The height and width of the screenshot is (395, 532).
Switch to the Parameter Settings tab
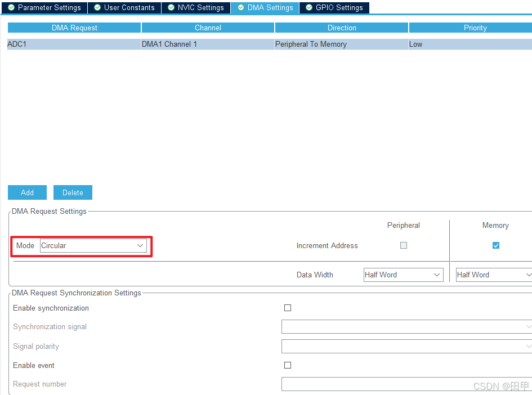point(44,7)
